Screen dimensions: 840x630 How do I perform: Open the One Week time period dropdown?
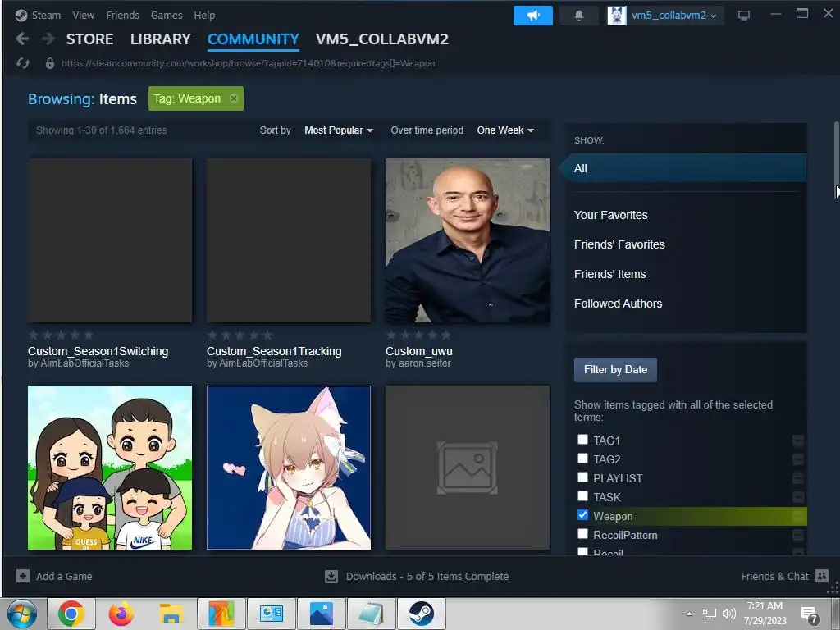point(505,130)
